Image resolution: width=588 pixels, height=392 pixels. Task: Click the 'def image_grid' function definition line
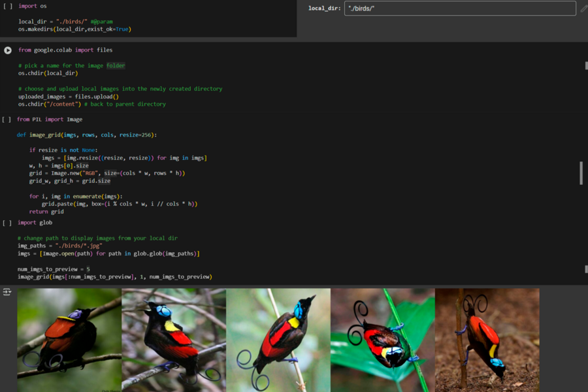click(87, 135)
